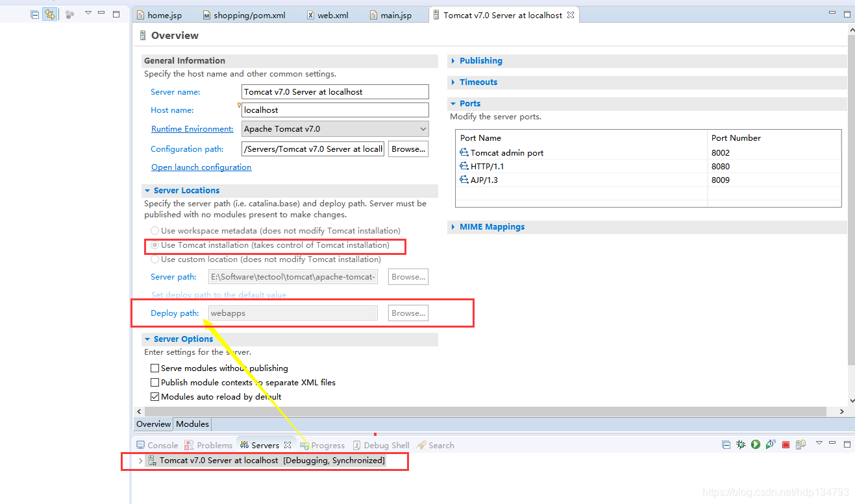Open the Debug Shell view tab
The width and height of the screenshot is (855, 504).
[381, 446]
